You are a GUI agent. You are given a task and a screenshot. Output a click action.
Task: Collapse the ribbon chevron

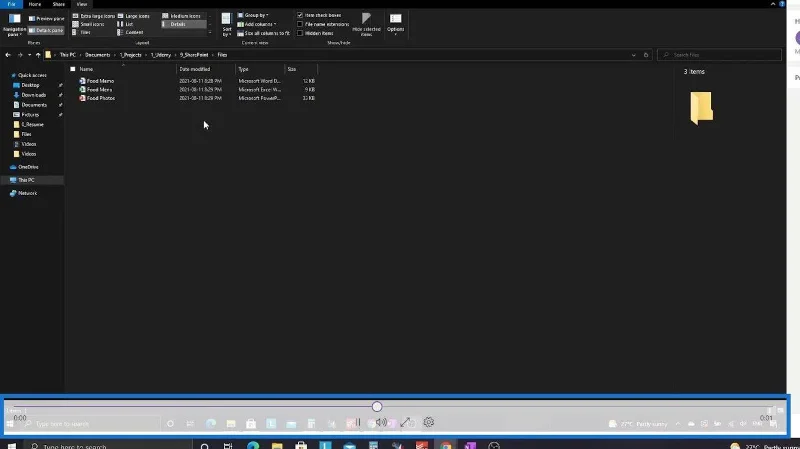pos(772,4)
